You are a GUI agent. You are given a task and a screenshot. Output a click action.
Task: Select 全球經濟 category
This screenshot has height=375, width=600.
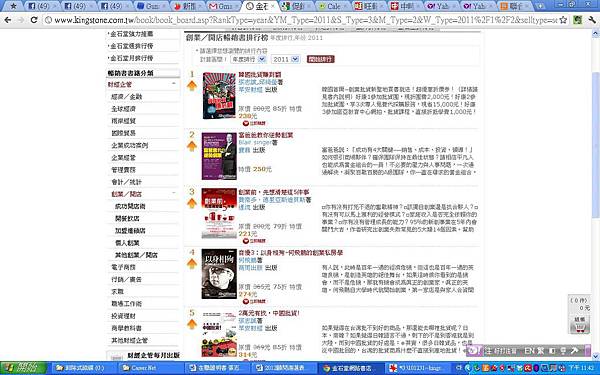pos(124,109)
